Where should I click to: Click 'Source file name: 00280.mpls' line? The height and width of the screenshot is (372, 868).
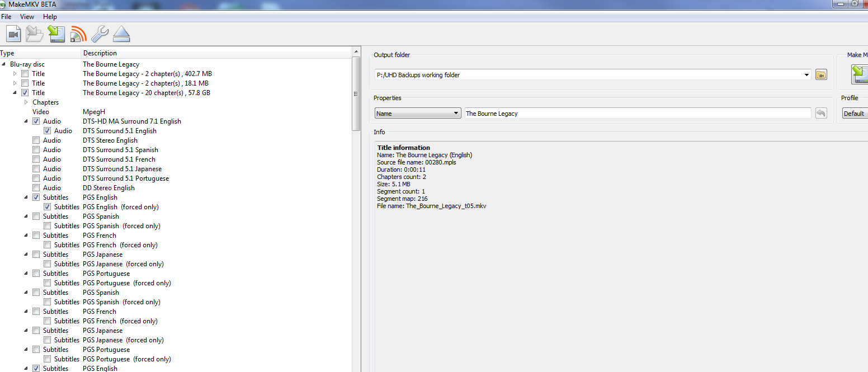[417, 162]
